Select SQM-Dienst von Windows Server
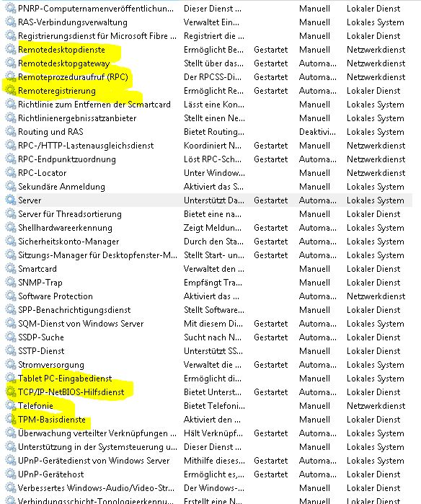 81,324
